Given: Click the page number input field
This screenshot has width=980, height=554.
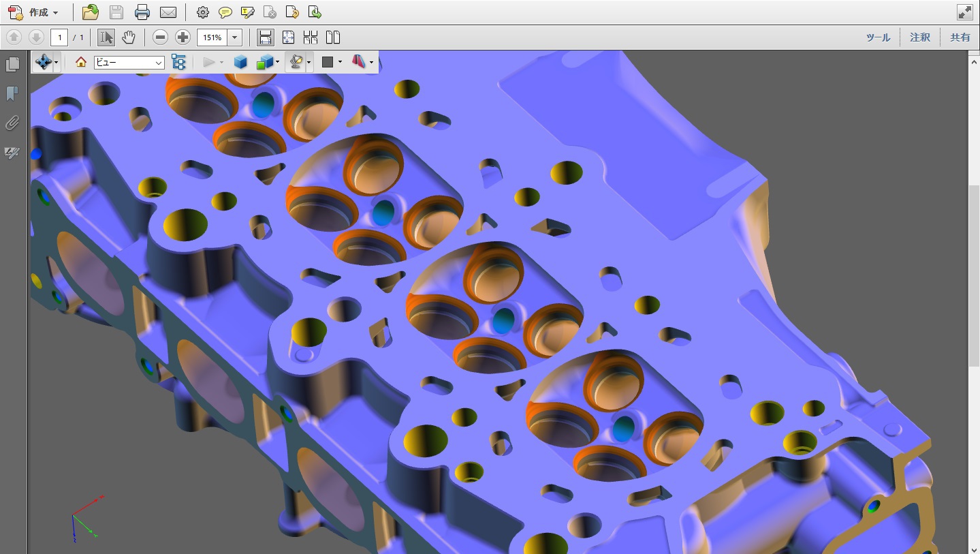Looking at the screenshot, I should (59, 37).
